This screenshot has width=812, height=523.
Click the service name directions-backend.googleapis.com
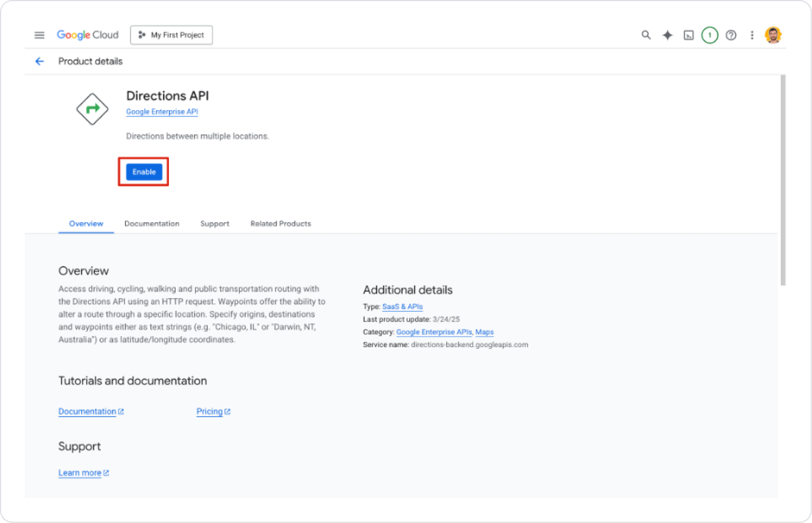(x=470, y=345)
